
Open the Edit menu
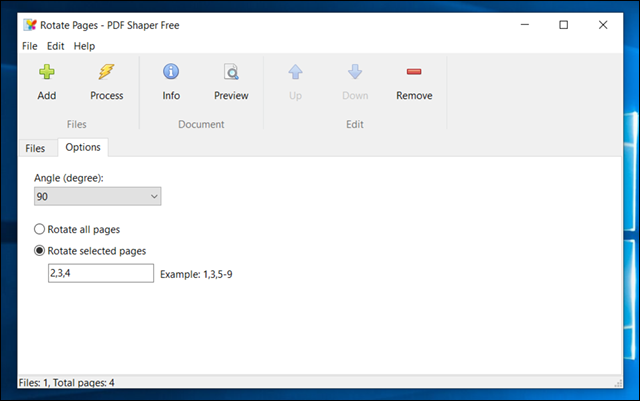(55, 46)
